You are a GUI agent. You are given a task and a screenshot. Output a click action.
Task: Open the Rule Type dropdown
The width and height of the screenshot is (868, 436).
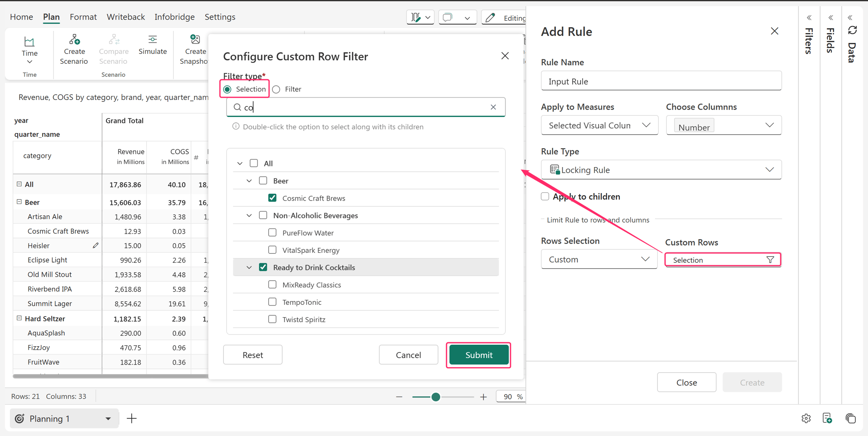point(661,170)
